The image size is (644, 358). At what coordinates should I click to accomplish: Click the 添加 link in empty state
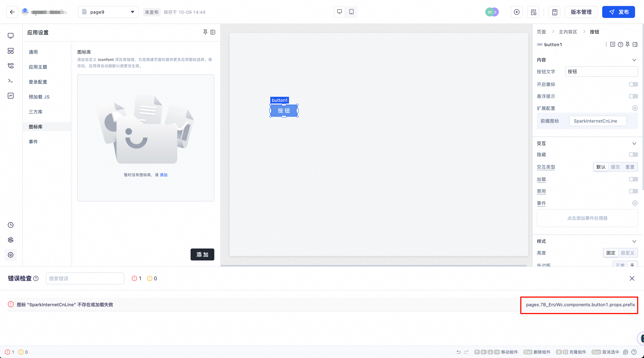[164, 175]
